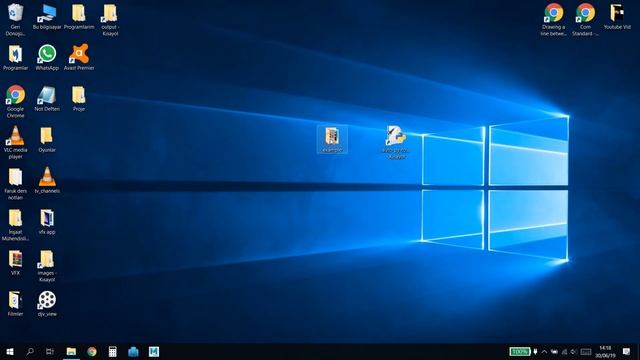Viewport: 640px width, 360px height.
Task: Open the blue briefcase taskbar app
Action: tap(133, 351)
